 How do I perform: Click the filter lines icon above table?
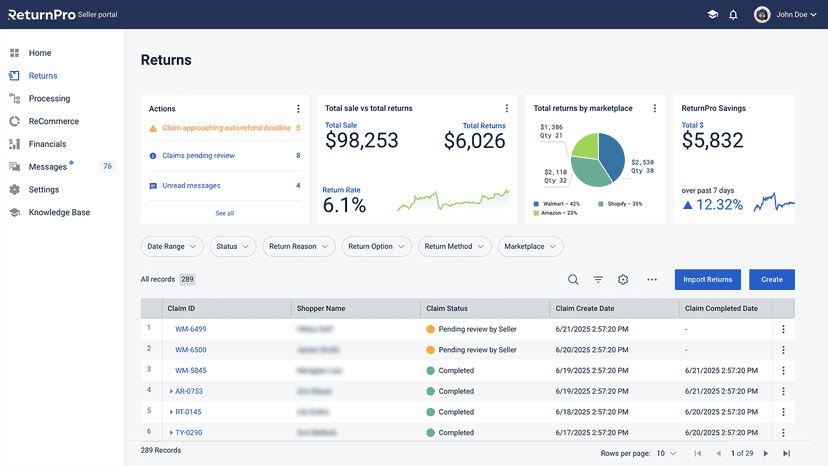point(598,279)
